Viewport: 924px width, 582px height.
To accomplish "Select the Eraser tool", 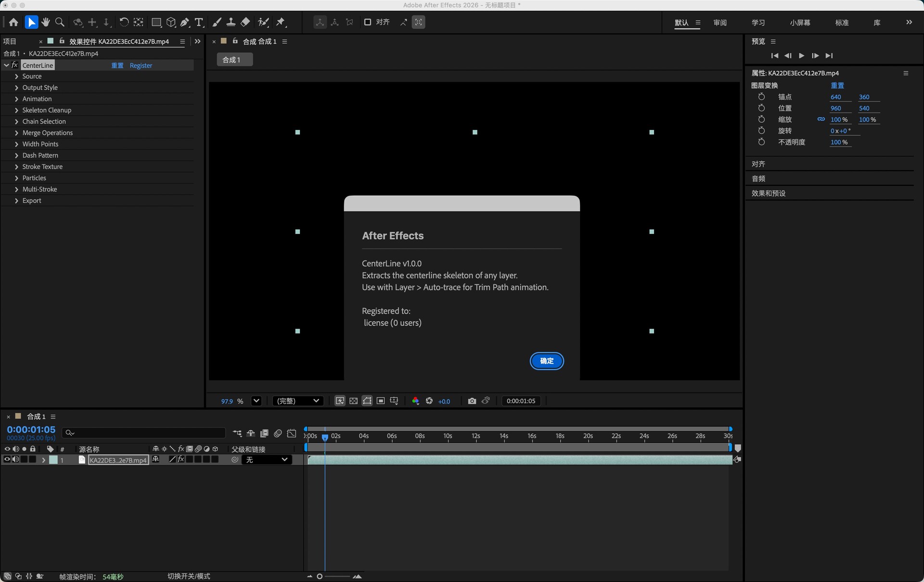I will coord(245,22).
